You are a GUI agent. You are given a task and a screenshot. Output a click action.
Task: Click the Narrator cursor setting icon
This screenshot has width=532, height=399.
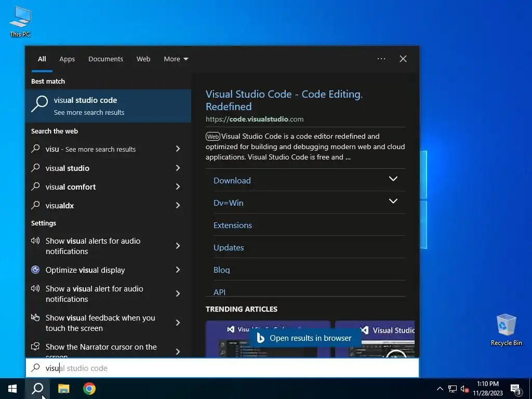[35, 347]
